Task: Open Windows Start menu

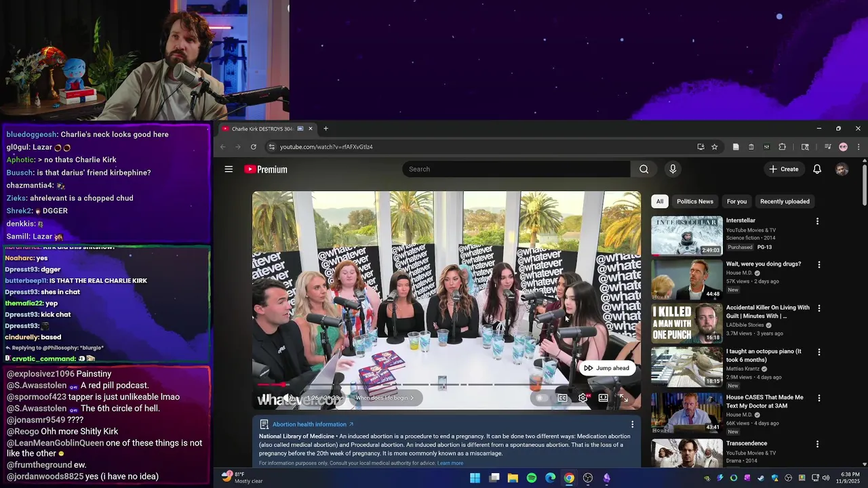Action: pyautogui.click(x=475, y=478)
